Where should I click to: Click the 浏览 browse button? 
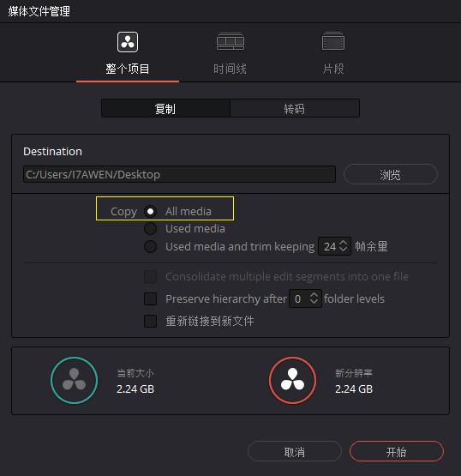coord(391,174)
